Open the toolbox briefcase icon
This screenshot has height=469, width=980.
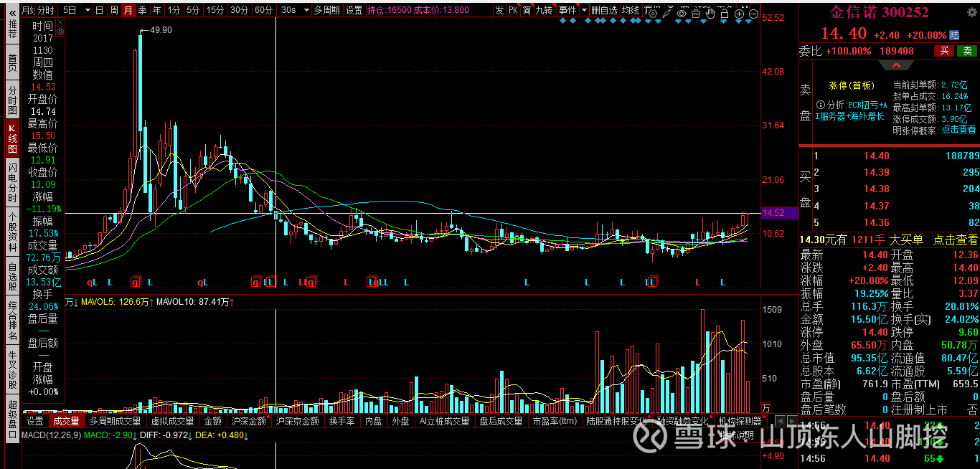coord(696,14)
